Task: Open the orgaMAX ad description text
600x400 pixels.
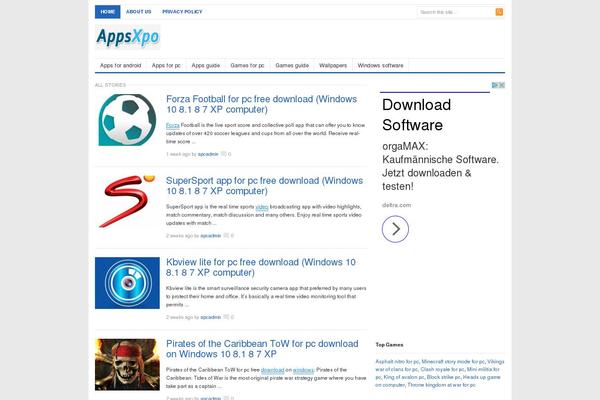Action: coord(440,166)
